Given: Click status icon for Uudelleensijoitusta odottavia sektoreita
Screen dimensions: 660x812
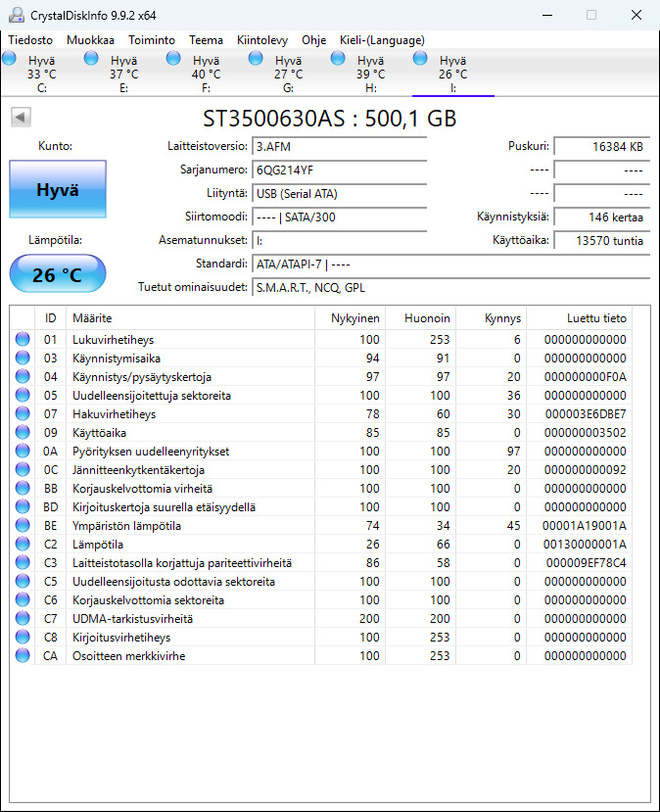Looking at the screenshot, I should [x=23, y=581].
